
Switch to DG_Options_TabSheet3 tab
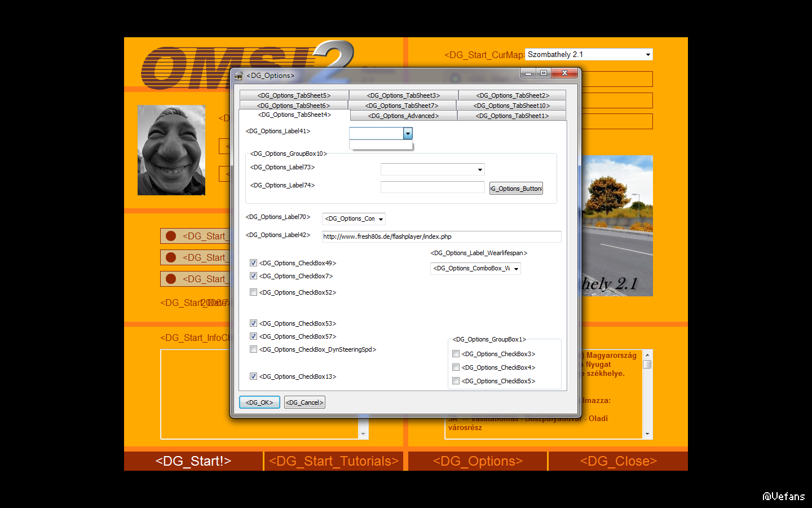[403, 95]
